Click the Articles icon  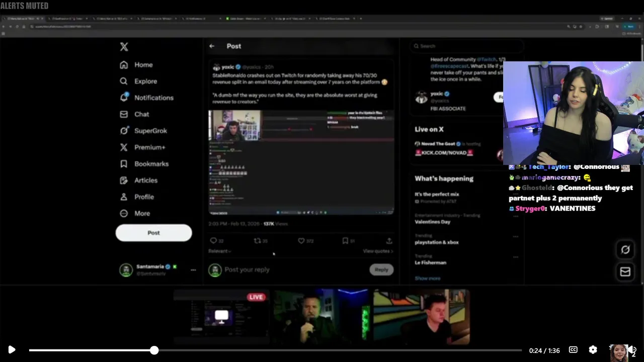[x=124, y=180]
